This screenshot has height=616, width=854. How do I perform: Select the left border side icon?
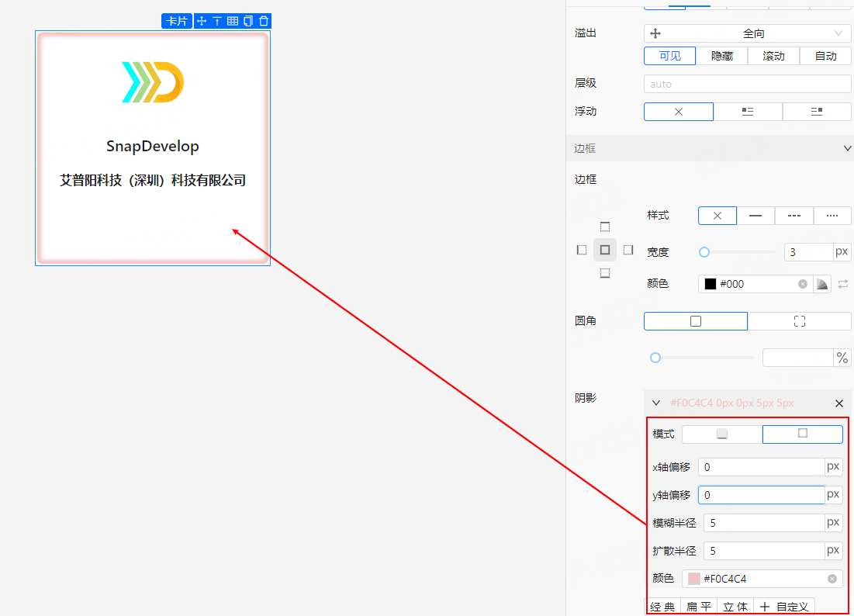(x=582, y=250)
